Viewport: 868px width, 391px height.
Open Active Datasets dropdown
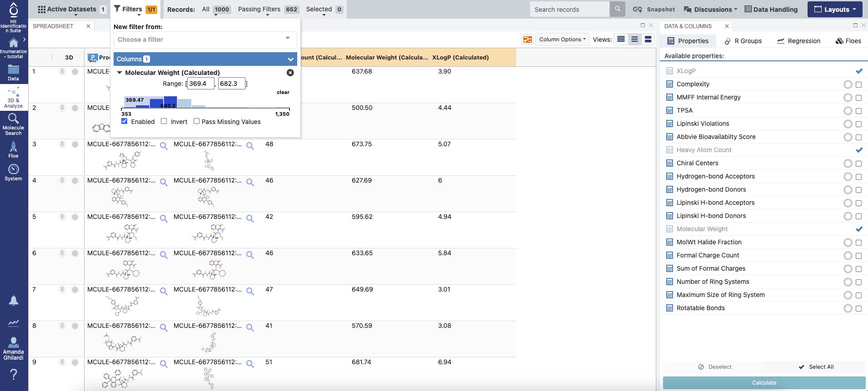coord(72,9)
